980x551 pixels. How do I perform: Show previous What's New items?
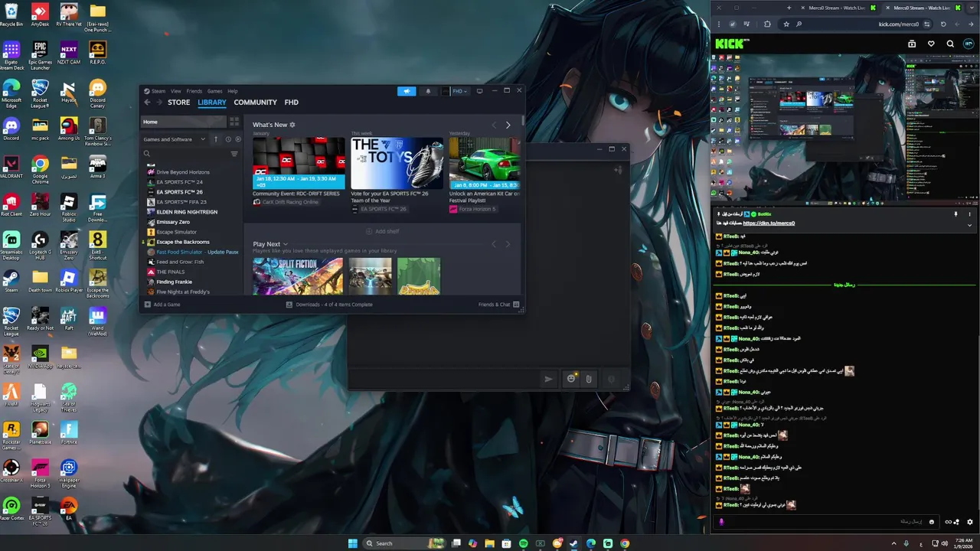[x=494, y=125]
